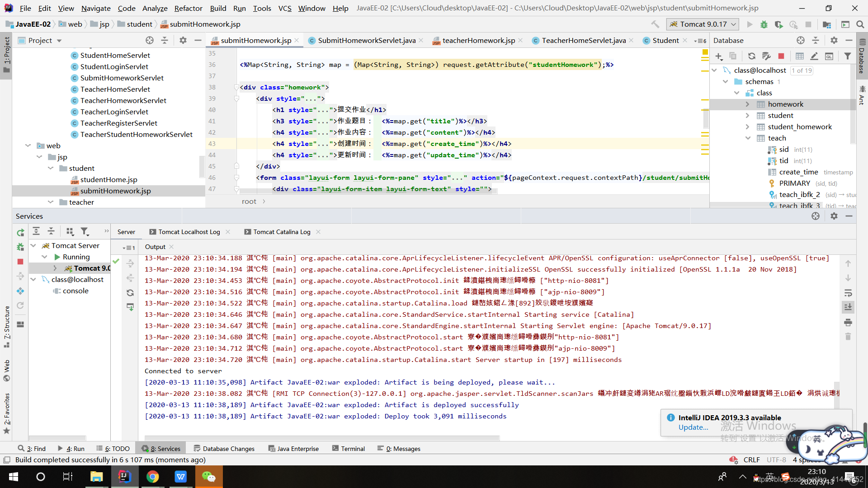Click the Debug bug icon in toolbar
Screen dimensions: 868x488
(764, 24)
